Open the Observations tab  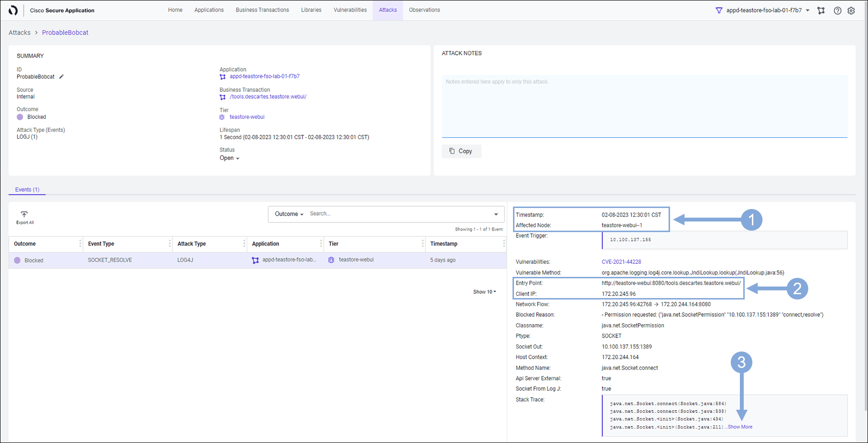click(424, 10)
